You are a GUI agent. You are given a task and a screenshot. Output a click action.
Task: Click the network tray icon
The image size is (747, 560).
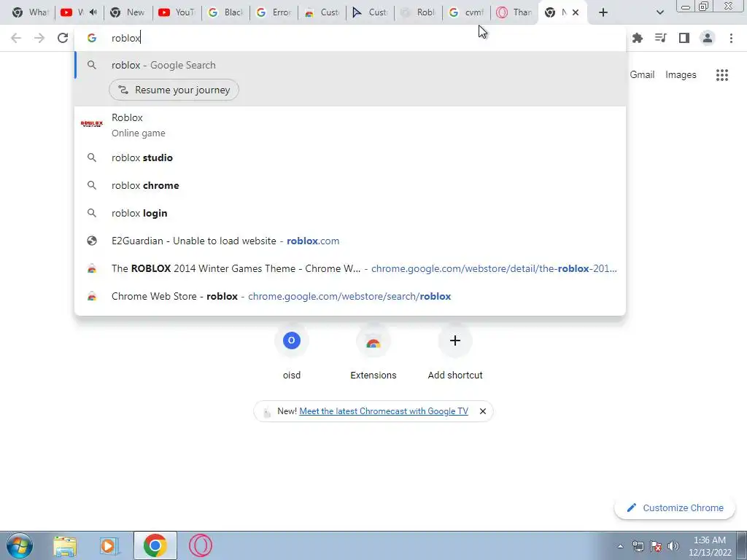point(638,546)
